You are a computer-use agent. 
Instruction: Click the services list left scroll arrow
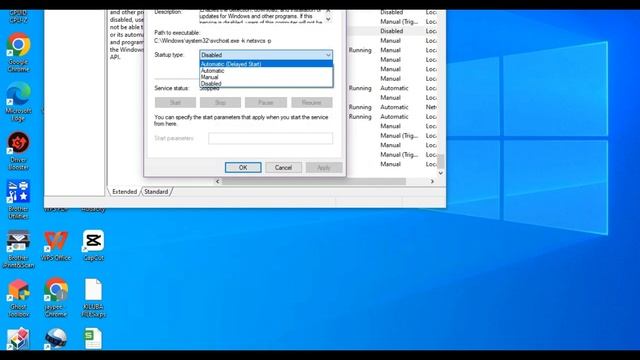point(217,181)
